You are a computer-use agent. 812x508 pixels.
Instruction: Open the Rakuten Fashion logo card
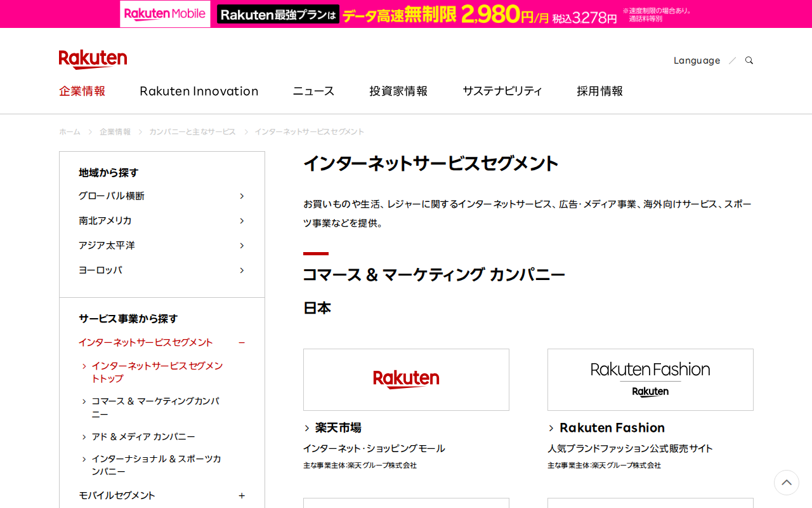[x=650, y=380]
